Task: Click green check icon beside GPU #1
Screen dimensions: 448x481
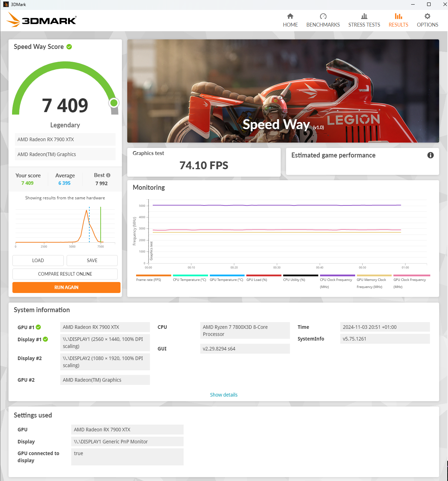Action: point(38,327)
